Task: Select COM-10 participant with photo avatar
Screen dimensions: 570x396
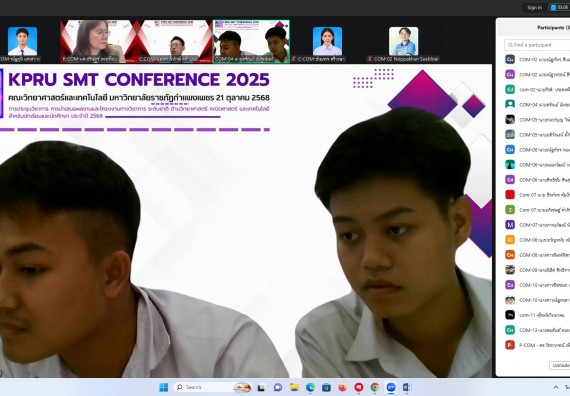Action: [537, 300]
